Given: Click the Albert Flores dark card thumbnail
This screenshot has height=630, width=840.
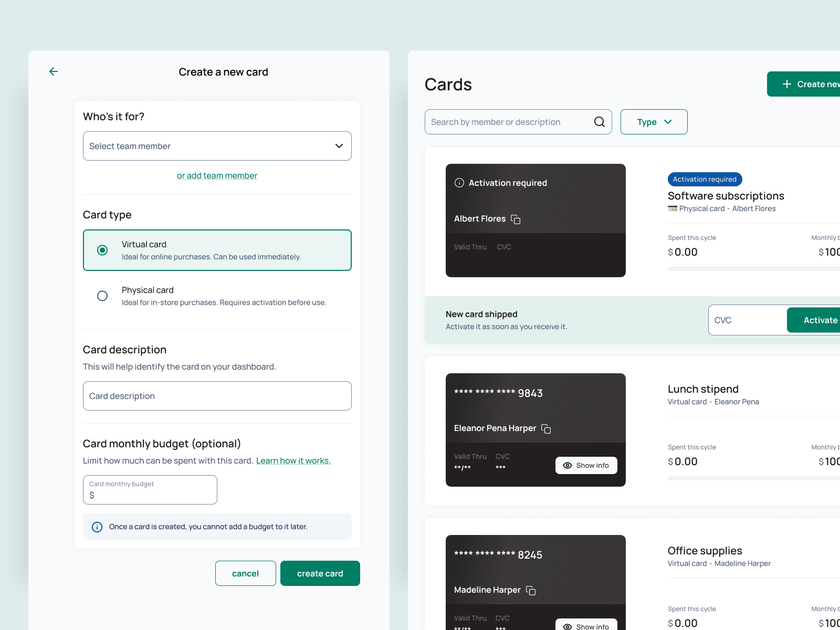Looking at the screenshot, I should [535, 220].
